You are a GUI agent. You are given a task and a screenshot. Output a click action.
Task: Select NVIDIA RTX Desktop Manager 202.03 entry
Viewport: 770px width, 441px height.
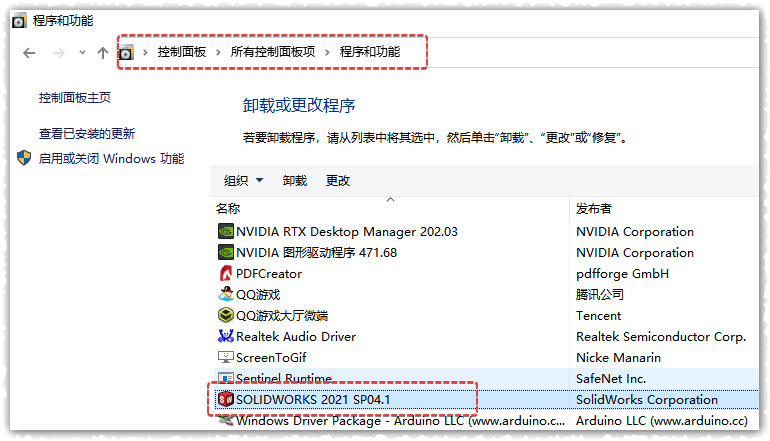[347, 232]
